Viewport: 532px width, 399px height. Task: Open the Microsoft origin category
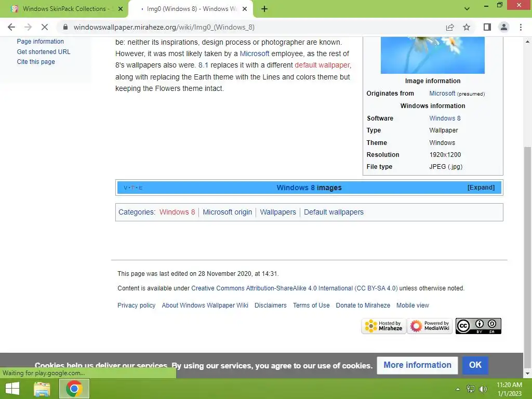coord(228,212)
